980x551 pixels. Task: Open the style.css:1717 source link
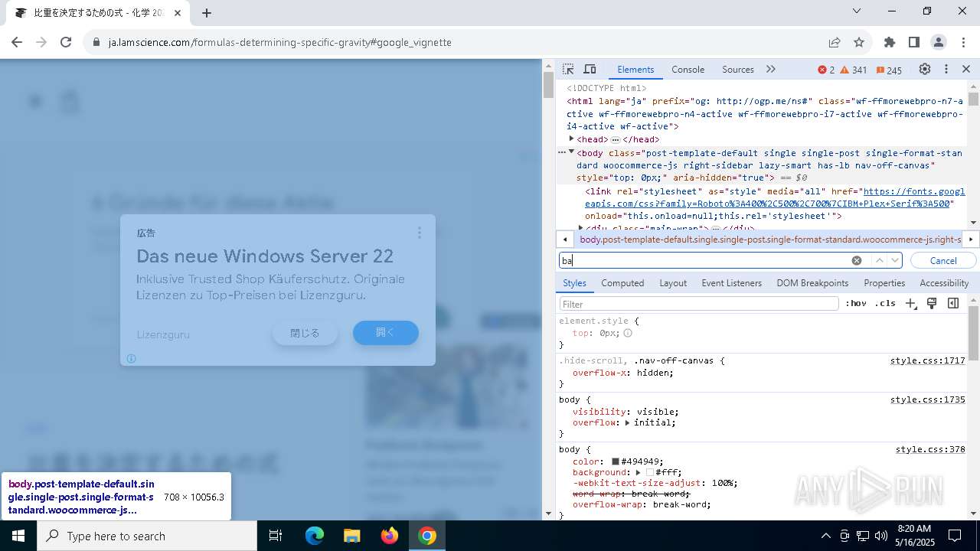click(927, 360)
